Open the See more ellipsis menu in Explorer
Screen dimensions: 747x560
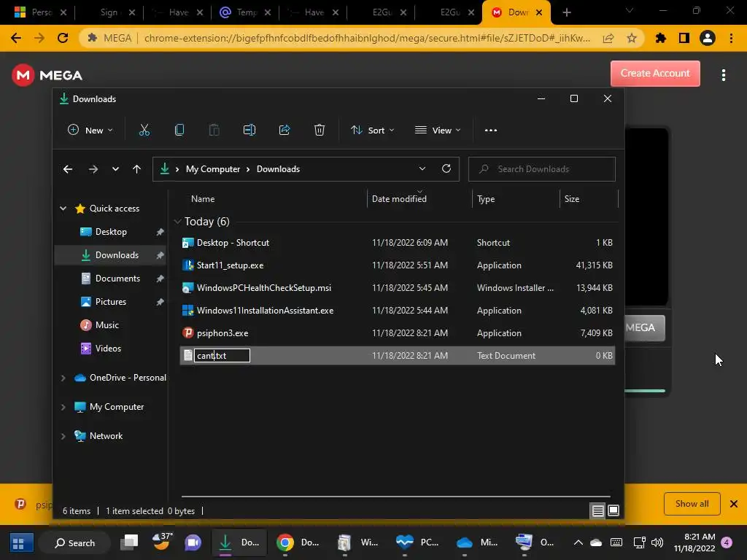[x=491, y=130]
